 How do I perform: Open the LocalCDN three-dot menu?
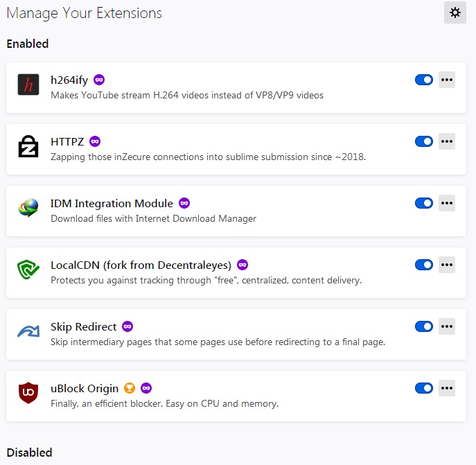coord(447,265)
